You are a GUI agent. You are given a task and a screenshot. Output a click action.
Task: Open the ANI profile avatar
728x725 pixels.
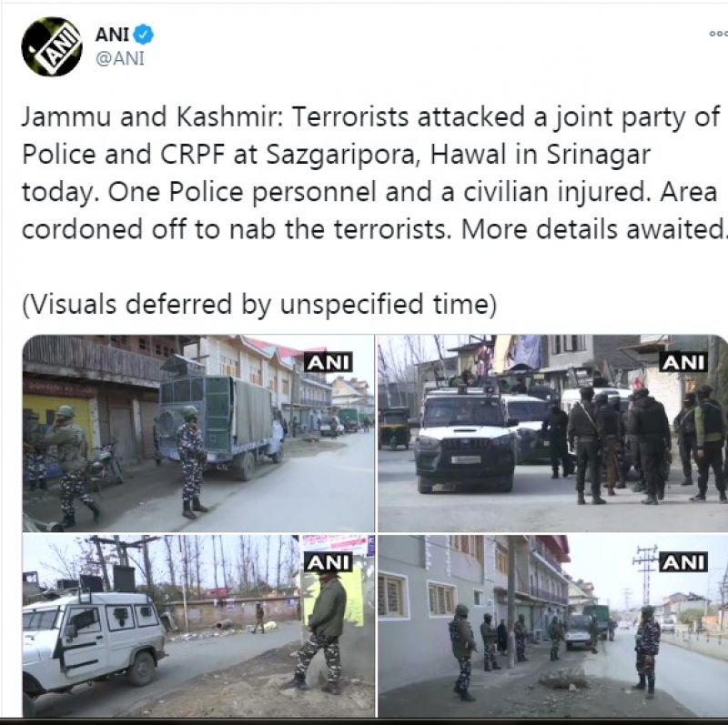52,47
